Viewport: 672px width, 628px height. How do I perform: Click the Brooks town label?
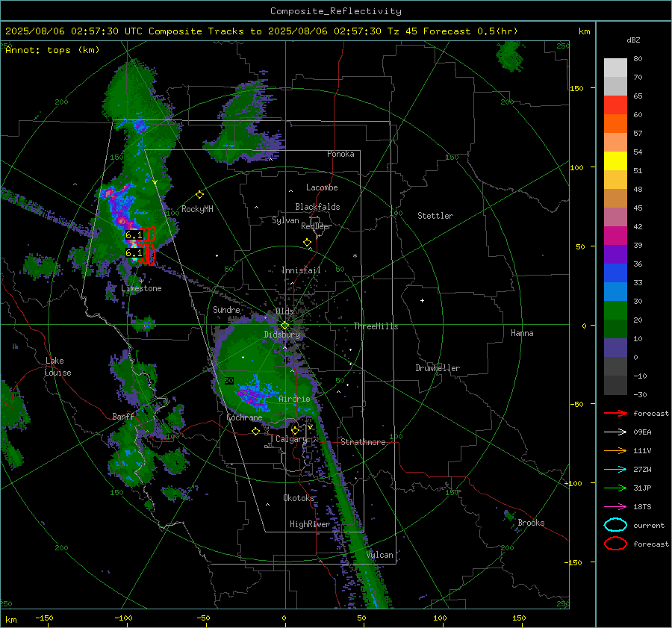(x=531, y=523)
